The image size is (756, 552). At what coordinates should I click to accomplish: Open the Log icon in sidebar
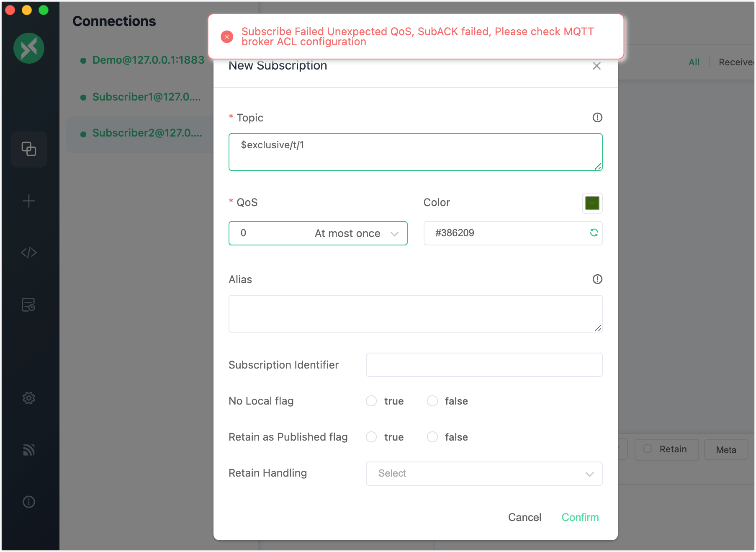(28, 305)
